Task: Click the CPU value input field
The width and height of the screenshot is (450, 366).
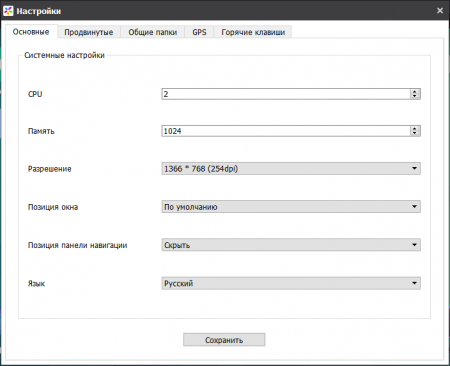Action: coord(286,94)
